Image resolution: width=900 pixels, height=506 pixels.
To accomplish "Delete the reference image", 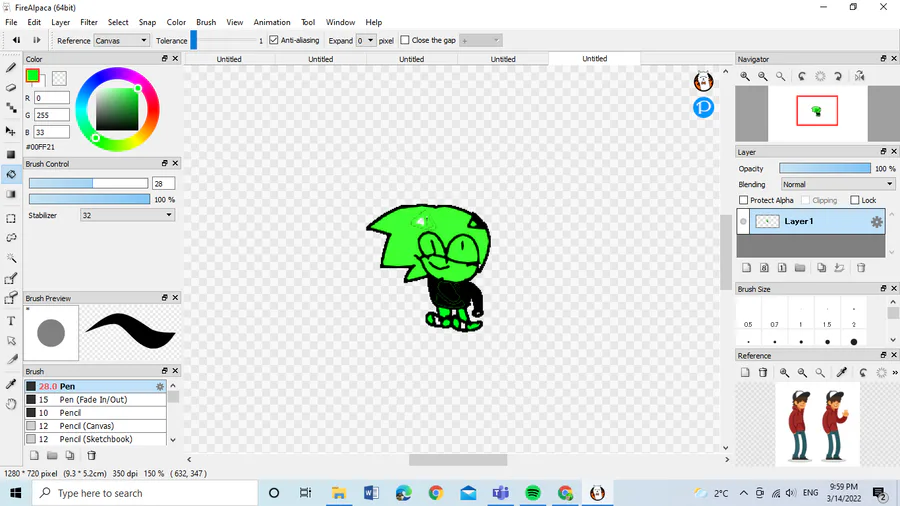I will [763, 373].
